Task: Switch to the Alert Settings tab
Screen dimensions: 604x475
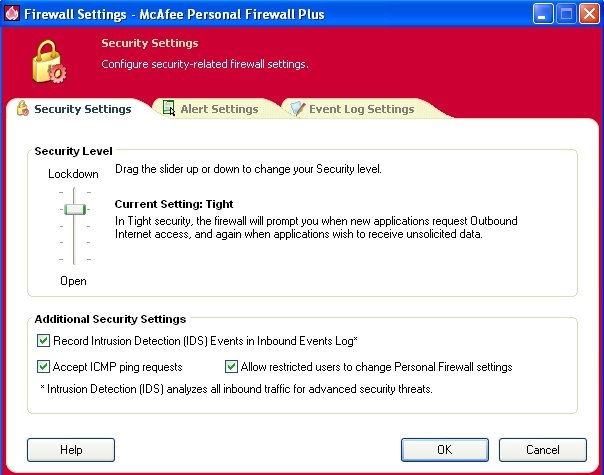Action: point(211,109)
